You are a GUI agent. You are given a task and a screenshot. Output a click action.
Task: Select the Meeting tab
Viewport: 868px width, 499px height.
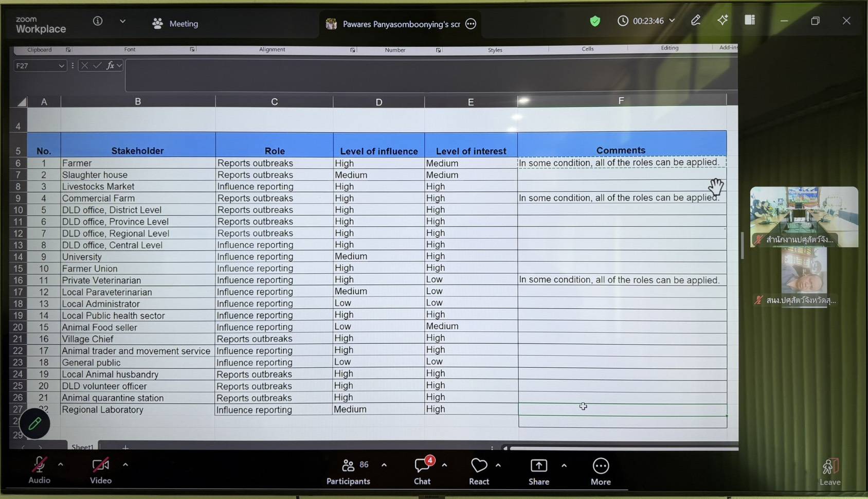[x=175, y=24]
